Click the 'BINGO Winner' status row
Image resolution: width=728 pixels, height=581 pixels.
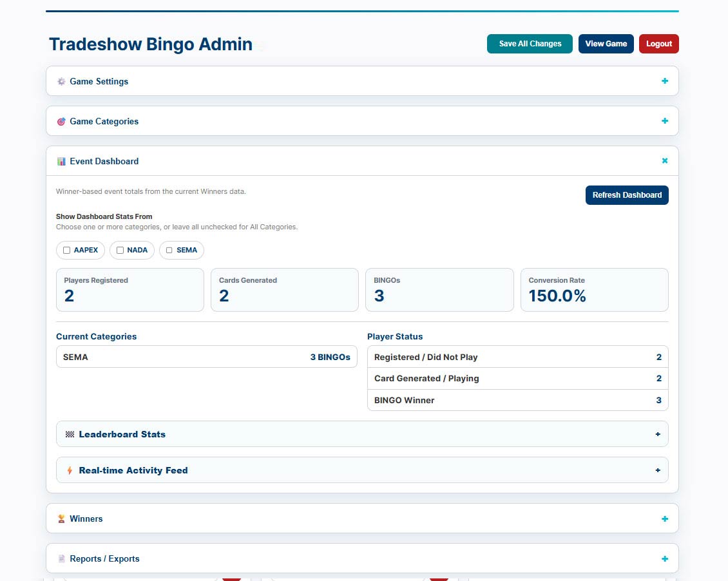[x=518, y=400]
